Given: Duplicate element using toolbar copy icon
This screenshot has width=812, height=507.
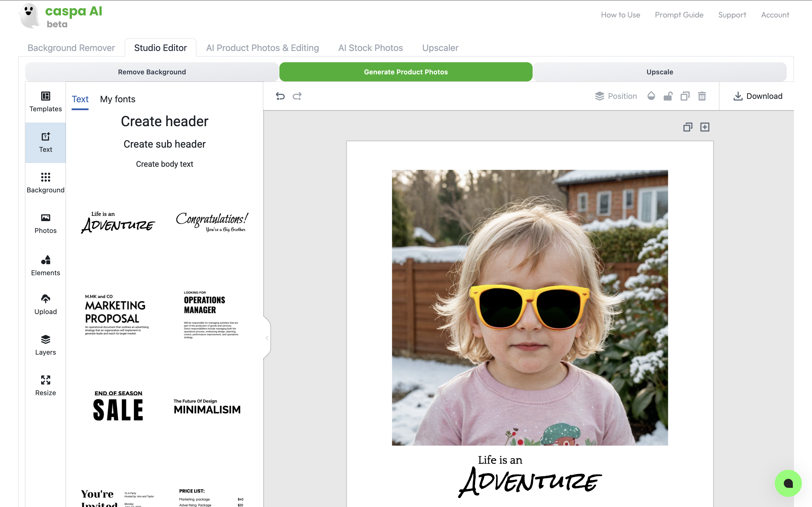Looking at the screenshot, I should click(685, 96).
